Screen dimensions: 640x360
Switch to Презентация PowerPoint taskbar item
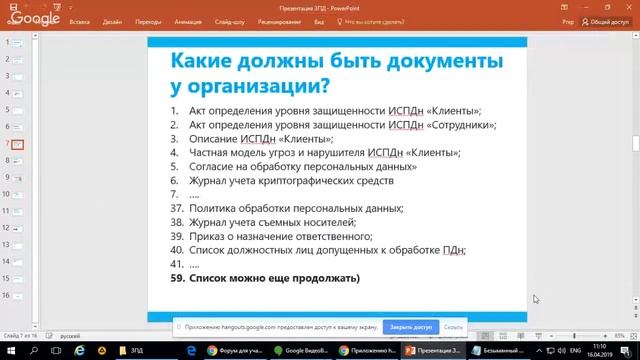point(433,351)
